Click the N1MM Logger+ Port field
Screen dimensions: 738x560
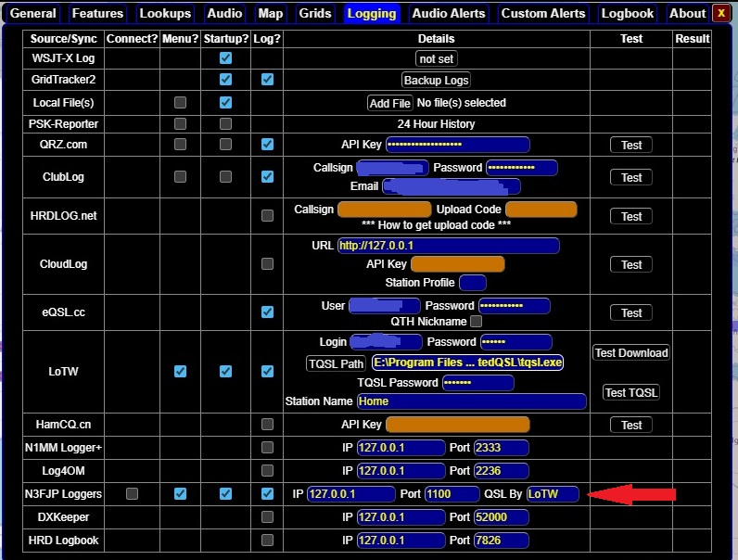tap(502, 448)
